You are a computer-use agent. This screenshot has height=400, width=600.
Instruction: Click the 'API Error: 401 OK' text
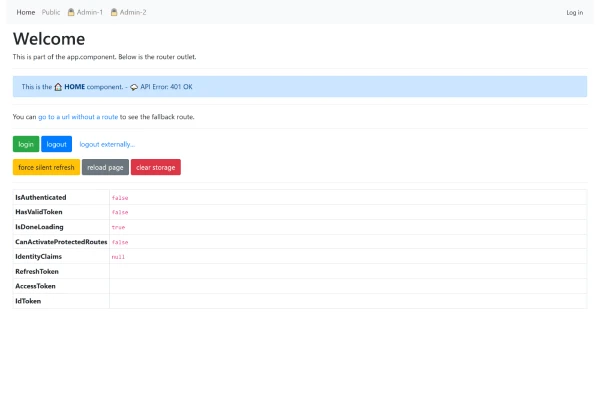(x=166, y=87)
